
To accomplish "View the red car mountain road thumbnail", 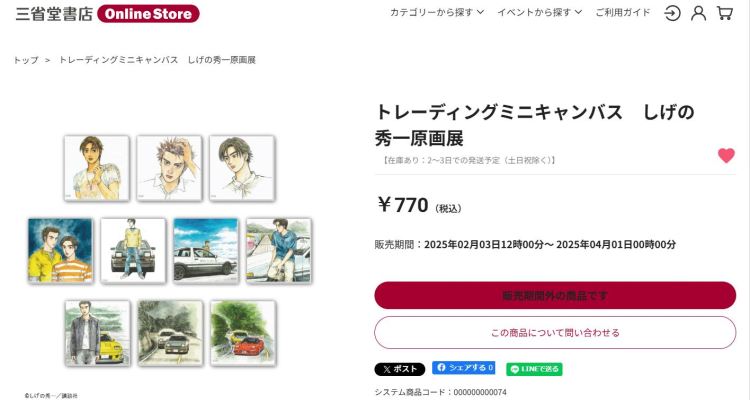I will click(243, 333).
